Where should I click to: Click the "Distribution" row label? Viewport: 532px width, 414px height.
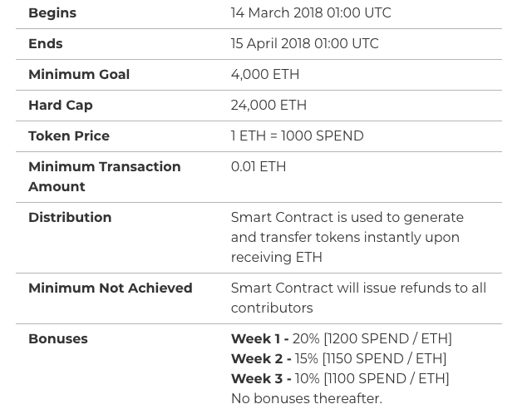point(70,218)
